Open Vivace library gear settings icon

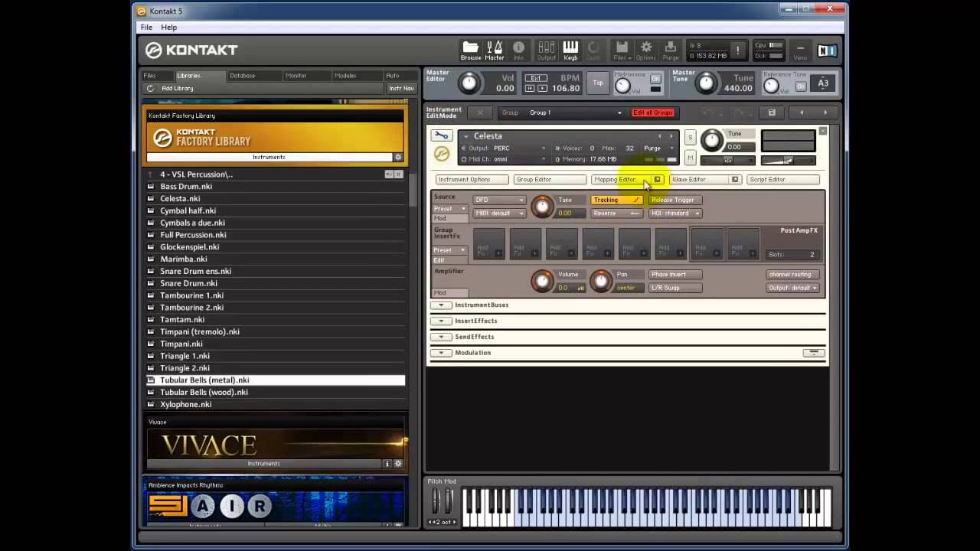(x=397, y=463)
